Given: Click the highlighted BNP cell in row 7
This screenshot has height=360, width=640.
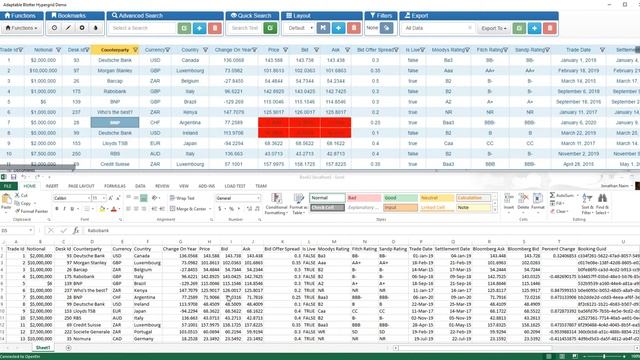Looking at the screenshot, I should tap(115, 122).
